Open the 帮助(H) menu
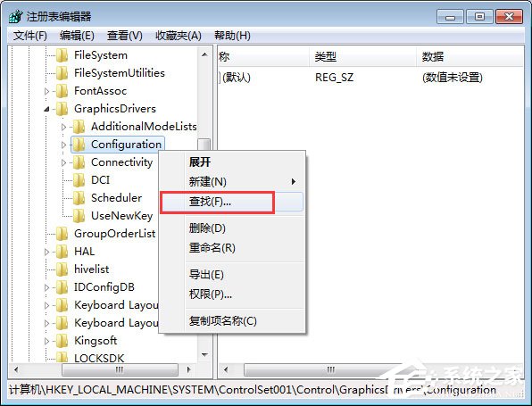 coord(232,36)
